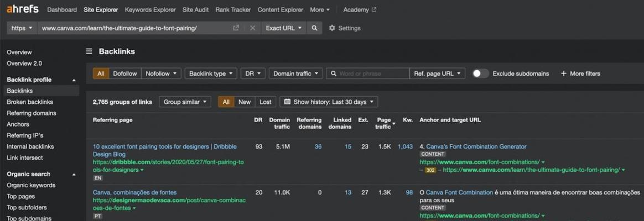Open Referring IP's report
This screenshot has height=221, width=644.
point(25,135)
